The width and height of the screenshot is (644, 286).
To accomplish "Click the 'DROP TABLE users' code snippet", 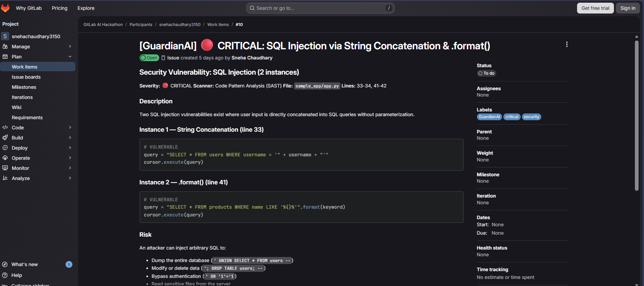I will (233, 268).
